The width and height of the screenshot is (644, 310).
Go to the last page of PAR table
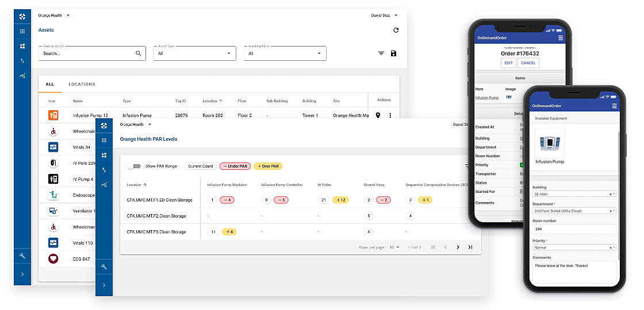tap(470, 247)
